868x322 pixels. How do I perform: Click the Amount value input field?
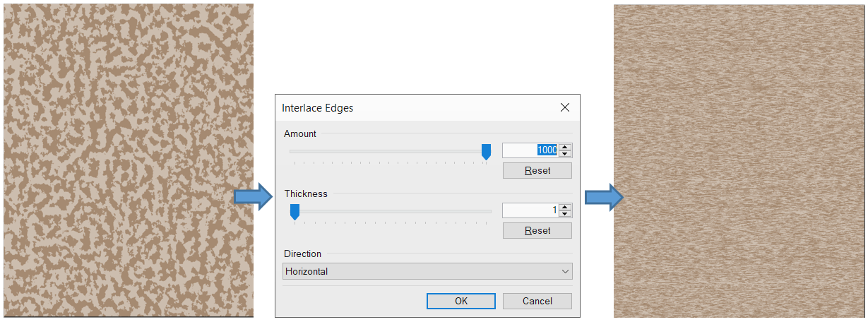[x=530, y=150]
